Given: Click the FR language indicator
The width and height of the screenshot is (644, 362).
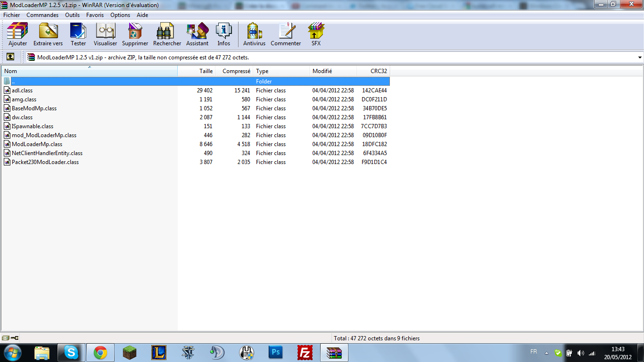Looking at the screenshot, I should pos(534,352).
